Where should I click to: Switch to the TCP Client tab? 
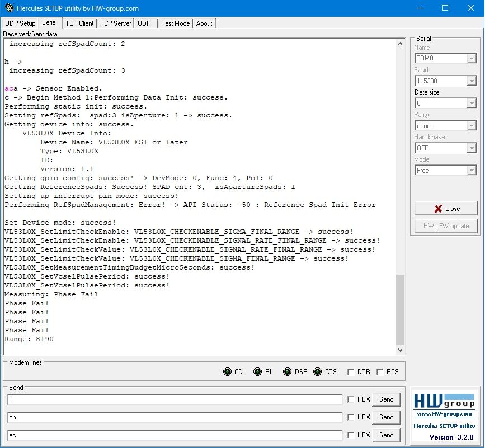(x=79, y=23)
